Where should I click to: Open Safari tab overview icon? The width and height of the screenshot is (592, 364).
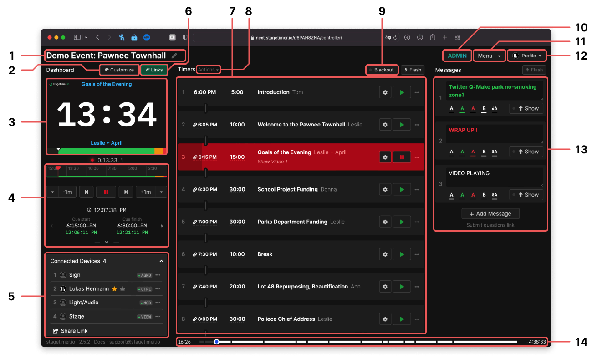click(x=458, y=37)
